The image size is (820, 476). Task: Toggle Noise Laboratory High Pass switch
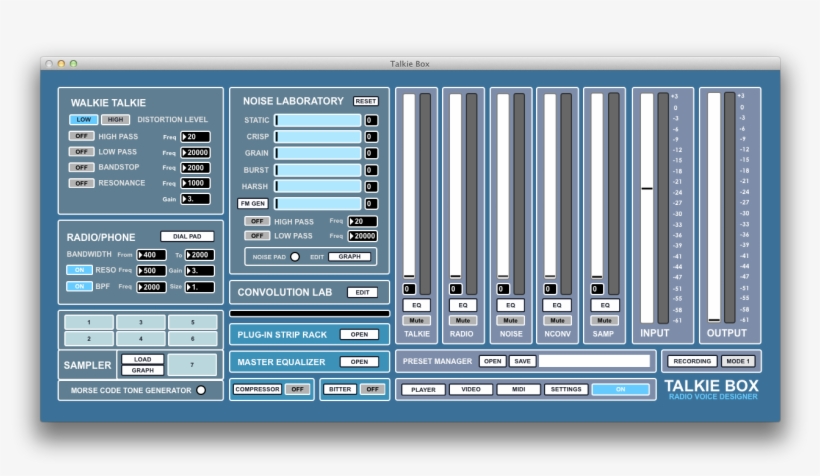pos(257,221)
